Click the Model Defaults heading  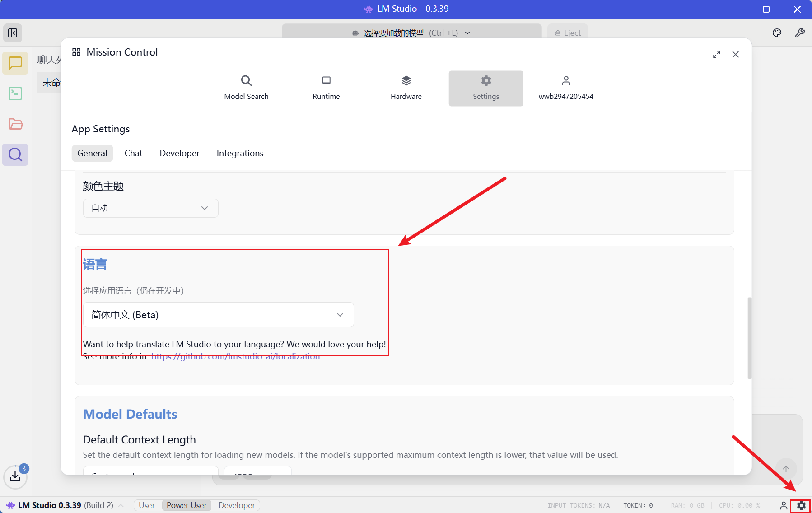pos(130,414)
